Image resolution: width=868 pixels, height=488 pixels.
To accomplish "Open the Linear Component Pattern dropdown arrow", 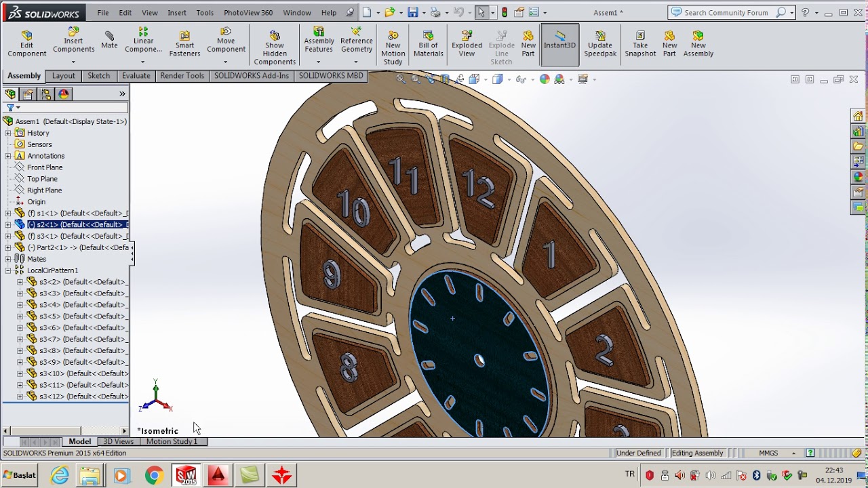I will 143,62.
